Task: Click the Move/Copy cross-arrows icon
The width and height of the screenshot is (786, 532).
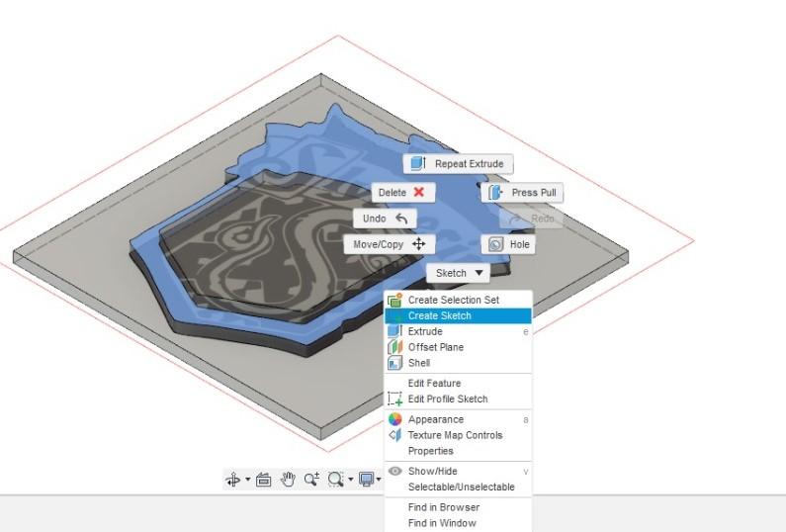Action: click(x=419, y=244)
